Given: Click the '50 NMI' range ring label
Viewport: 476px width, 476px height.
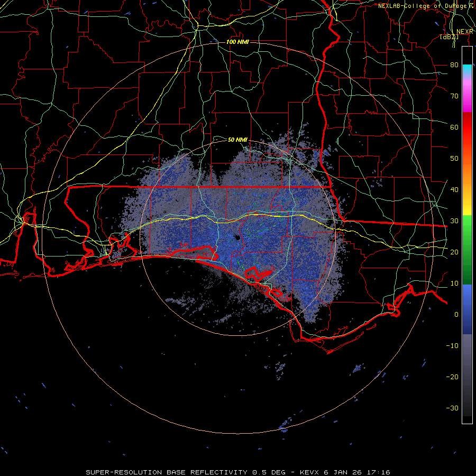Looking at the screenshot, I should [237, 140].
